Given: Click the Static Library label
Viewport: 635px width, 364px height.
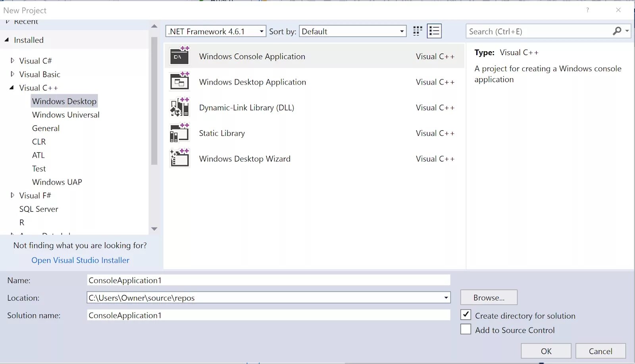Looking at the screenshot, I should [222, 133].
